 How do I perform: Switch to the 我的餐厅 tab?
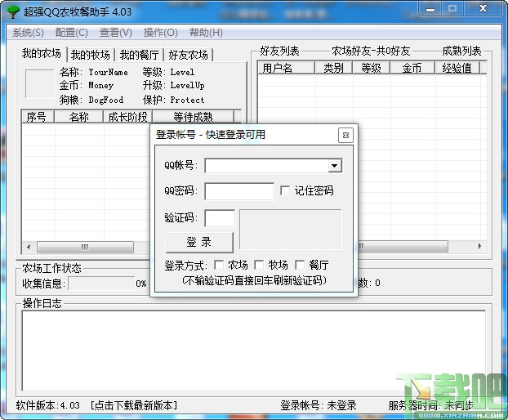point(140,55)
